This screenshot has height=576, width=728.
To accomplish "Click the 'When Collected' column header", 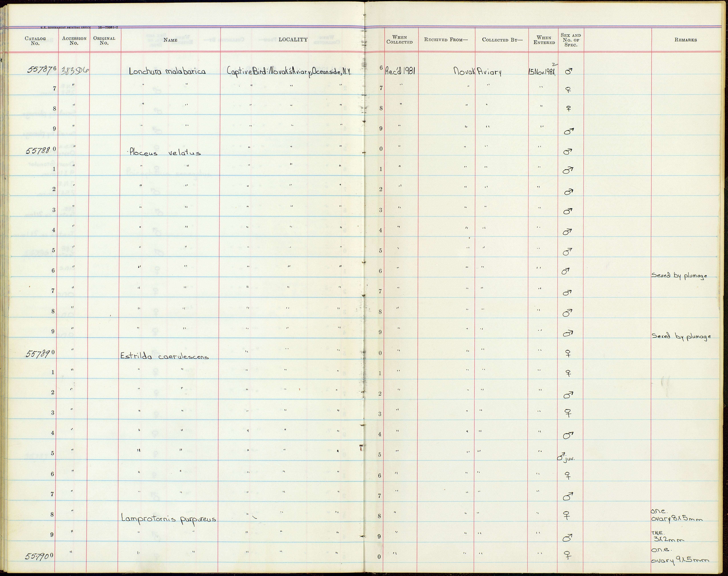I will click(x=400, y=40).
